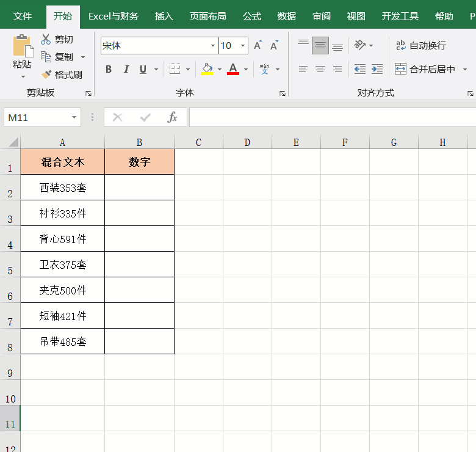
Task: Increase indent icon
Action: point(377,69)
